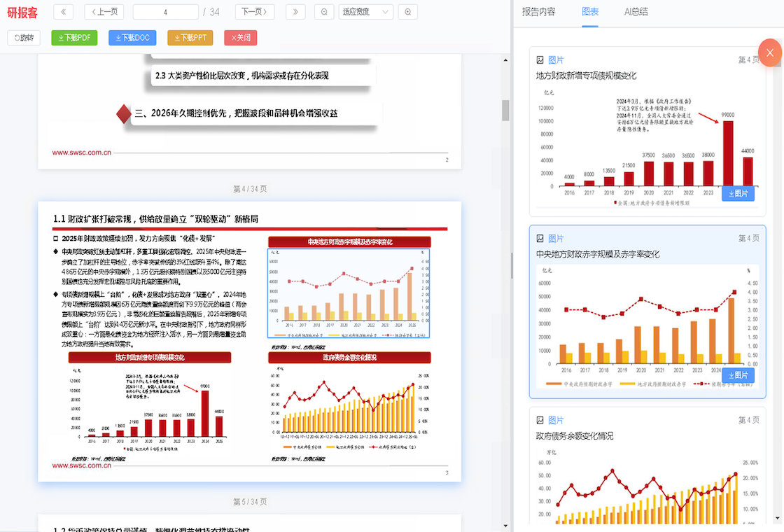
Task: Jump to first page with double-left arrow
Action: click(63, 12)
